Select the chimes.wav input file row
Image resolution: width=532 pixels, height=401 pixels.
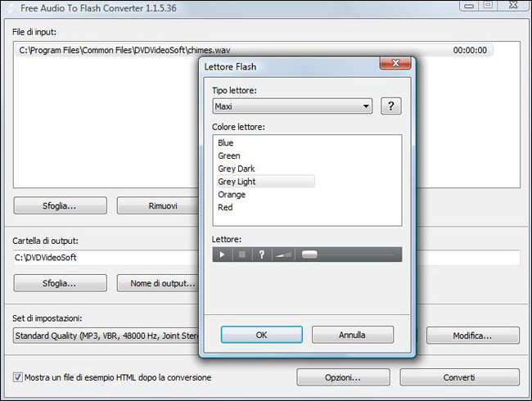pos(123,50)
